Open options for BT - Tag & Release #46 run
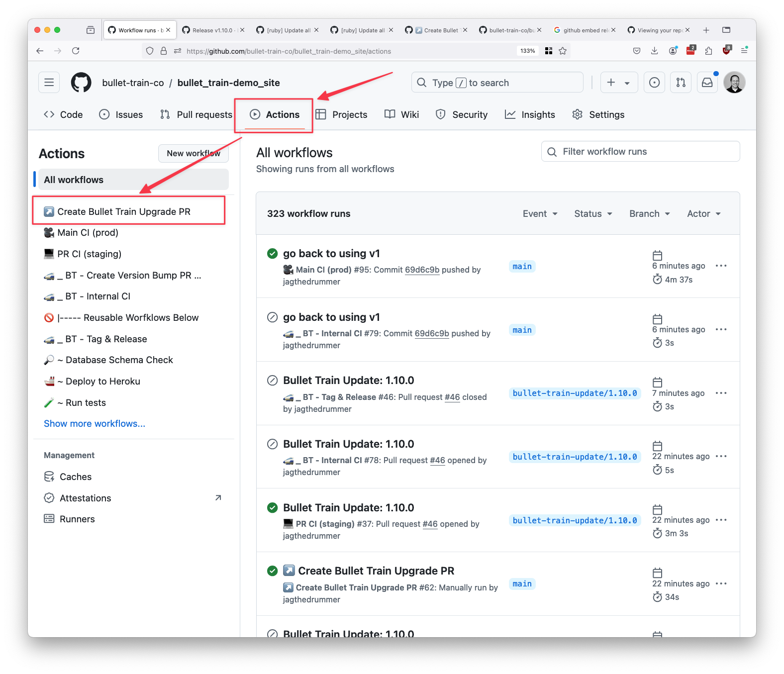Viewport: 784px width, 674px height. [x=721, y=393]
